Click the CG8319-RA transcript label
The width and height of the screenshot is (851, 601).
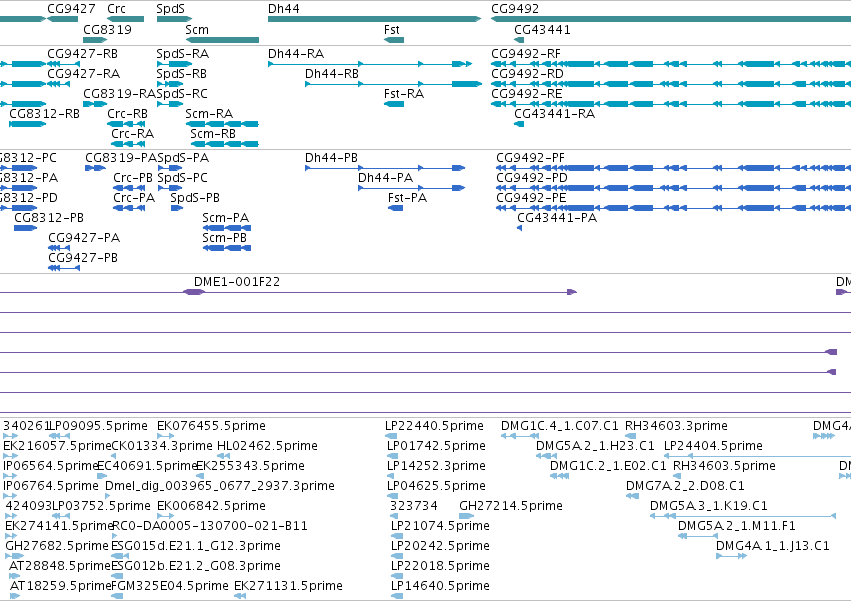pos(119,94)
